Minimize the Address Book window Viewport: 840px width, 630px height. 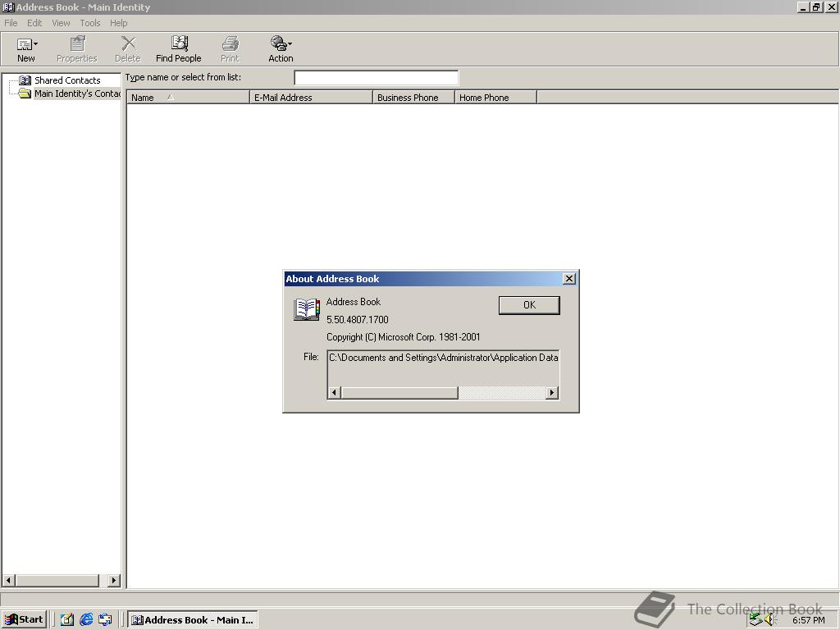coord(803,7)
